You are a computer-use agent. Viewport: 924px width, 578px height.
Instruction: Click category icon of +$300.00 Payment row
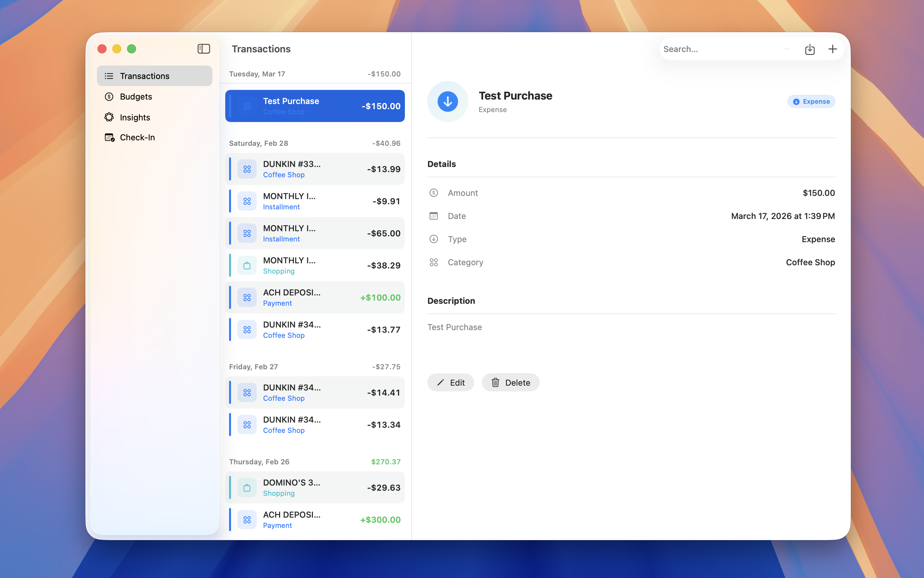click(x=247, y=520)
